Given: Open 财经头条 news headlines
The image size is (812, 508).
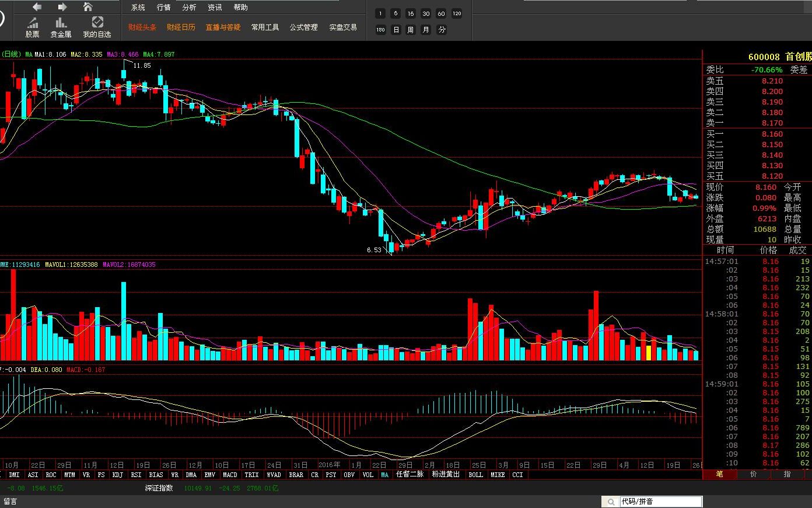Looking at the screenshot, I should click(142, 27).
